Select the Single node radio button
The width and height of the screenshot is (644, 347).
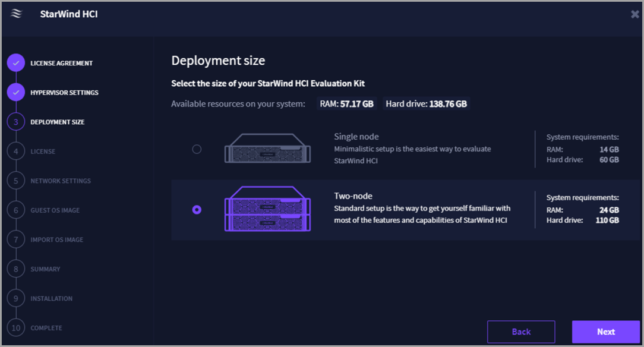point(197,150)
